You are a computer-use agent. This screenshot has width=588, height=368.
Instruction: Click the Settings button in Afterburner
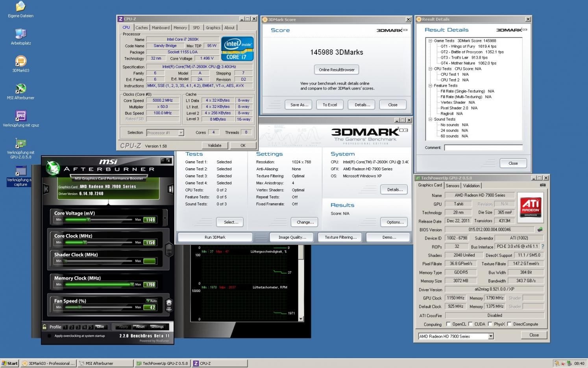(x=157, y=327)
